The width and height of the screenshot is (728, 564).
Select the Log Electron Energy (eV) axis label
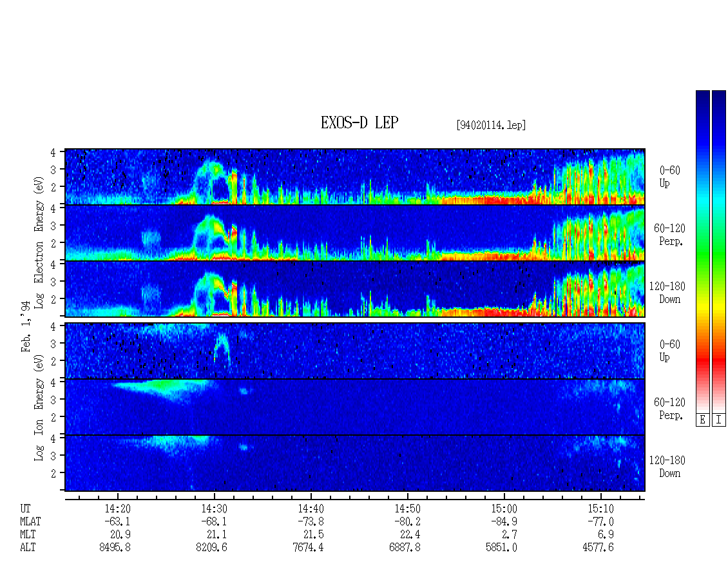point(39,242)
